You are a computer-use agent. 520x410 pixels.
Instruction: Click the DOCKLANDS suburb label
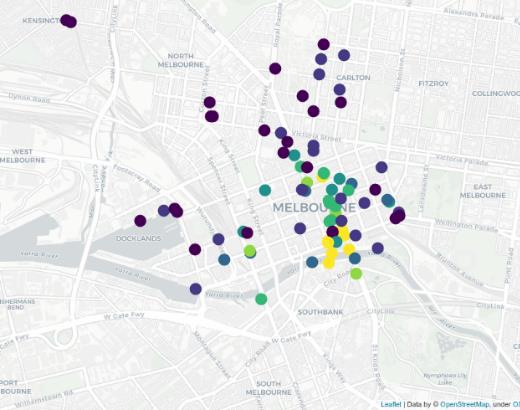click(x=138, y=238)
